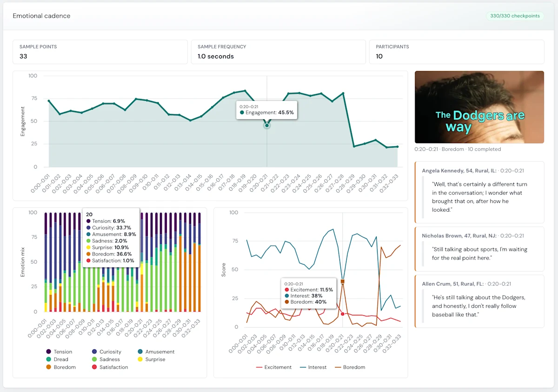
Task: Click the highlighted engagement point at 0:20-0:21
Action: pos(267,125)
